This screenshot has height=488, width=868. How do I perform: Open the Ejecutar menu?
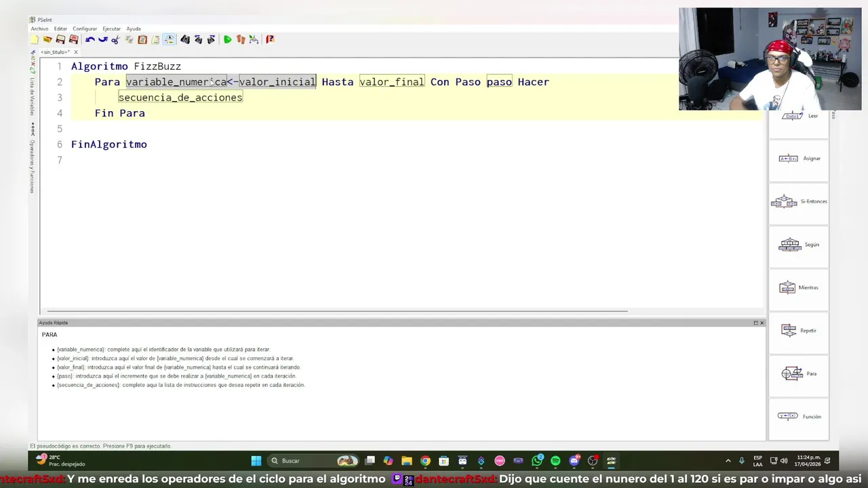tap(111, 28)
